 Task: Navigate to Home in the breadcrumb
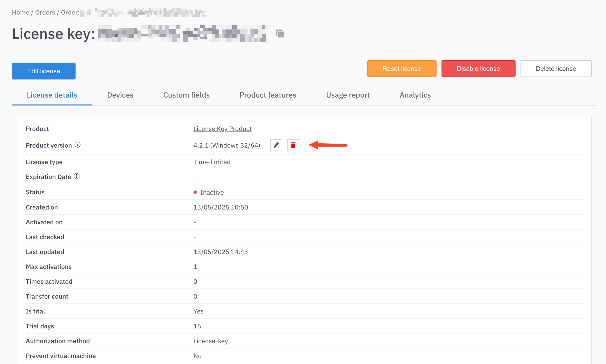pyautogui.click(x=21, y=12)
